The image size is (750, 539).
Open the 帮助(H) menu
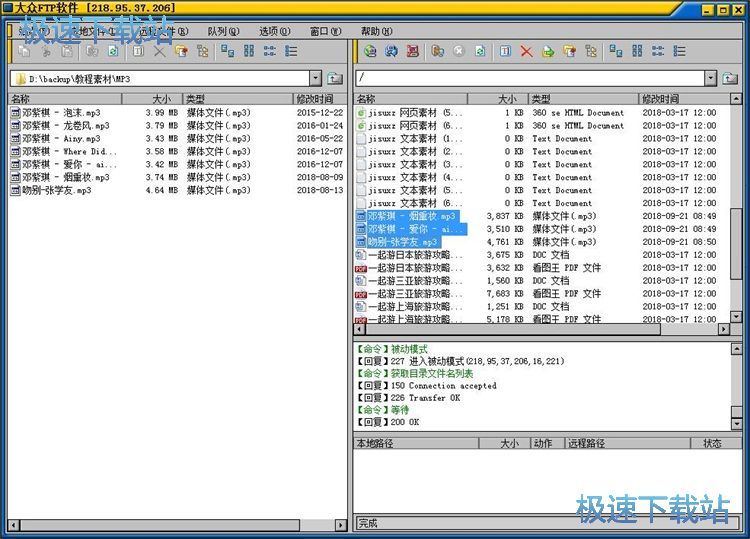tap(376, 32)
